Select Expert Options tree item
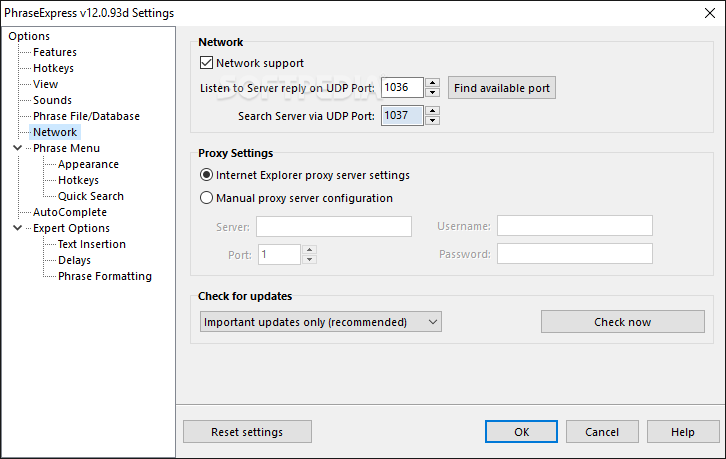Viewport: 726px width, 459px height. [x=71, y=228]
